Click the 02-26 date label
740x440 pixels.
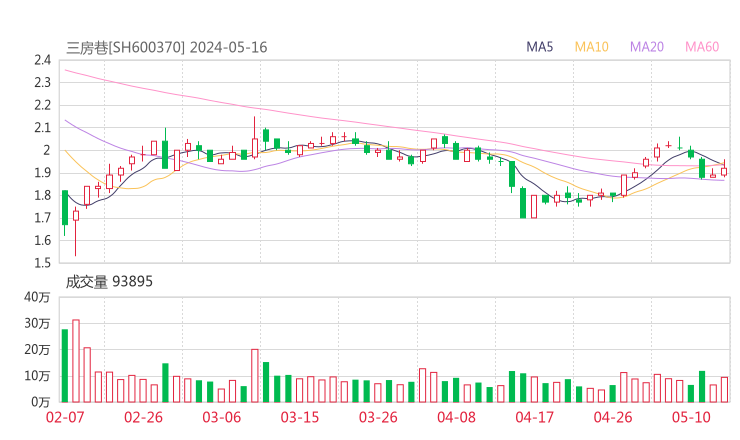tap(143, 417)
